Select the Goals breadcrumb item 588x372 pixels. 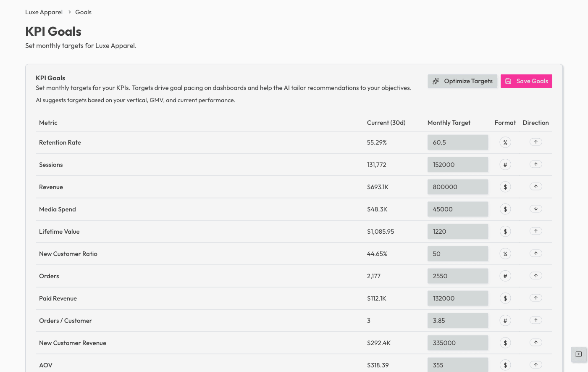[x=83, y=12]
